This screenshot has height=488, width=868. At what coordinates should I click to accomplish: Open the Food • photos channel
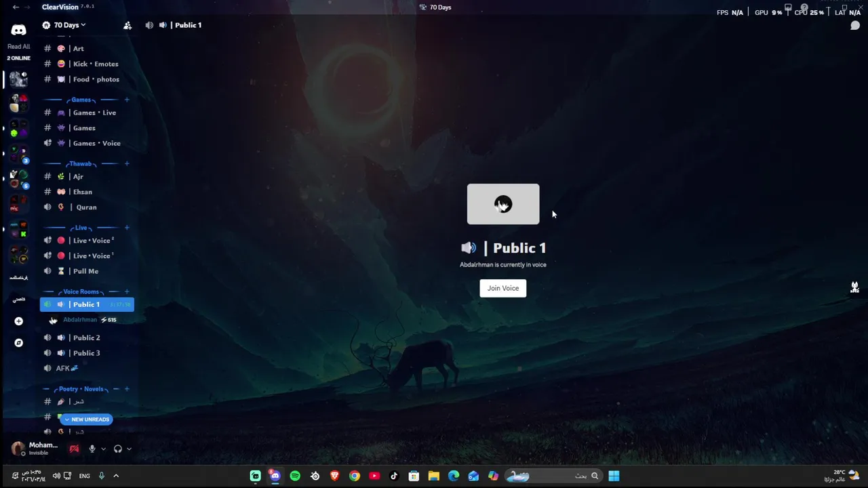(87, 79)
